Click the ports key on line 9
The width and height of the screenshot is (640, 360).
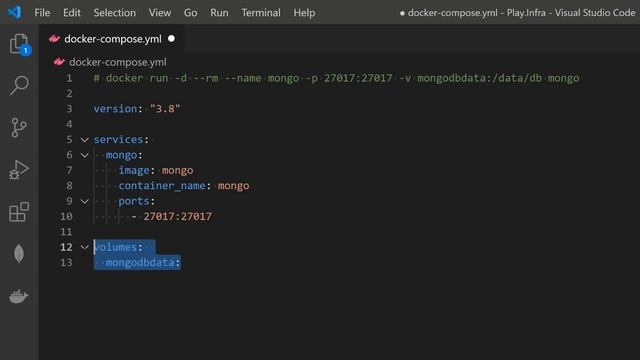tap(134, 201)
